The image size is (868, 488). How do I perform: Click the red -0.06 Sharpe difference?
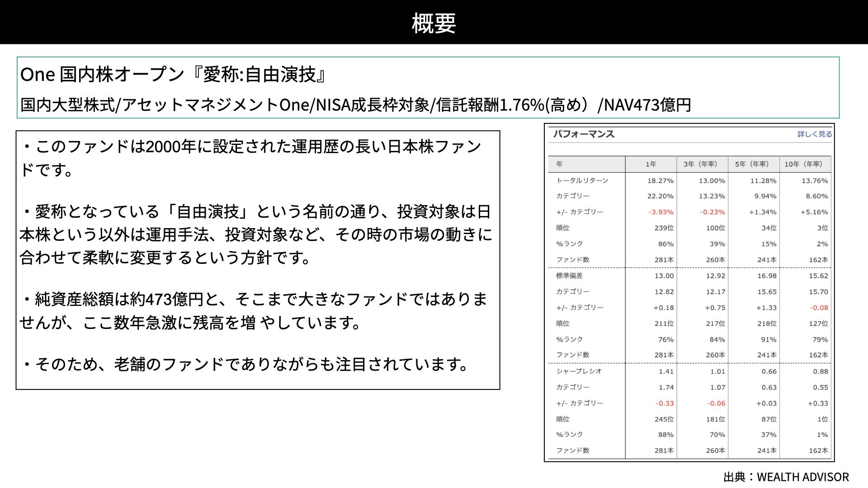[x=717, y=404]
